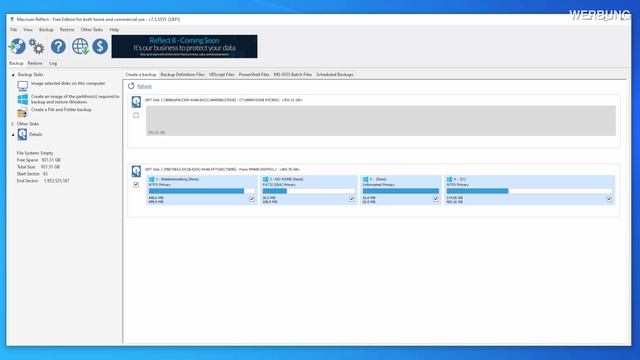Click the Windows flag on partition 4 (C:)
This screenshot has height=360, width=640.
(449, 179)
